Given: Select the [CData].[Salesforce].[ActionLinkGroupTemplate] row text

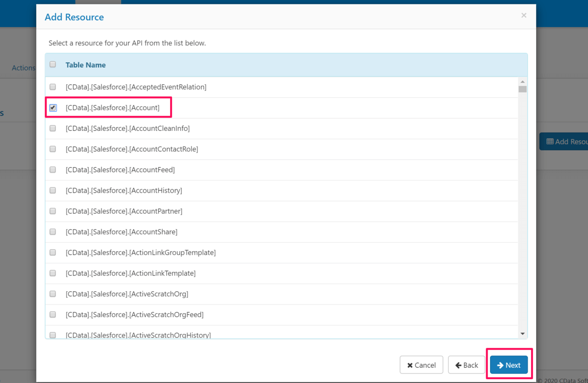Looking at the screenshot, I should [141, 253].
